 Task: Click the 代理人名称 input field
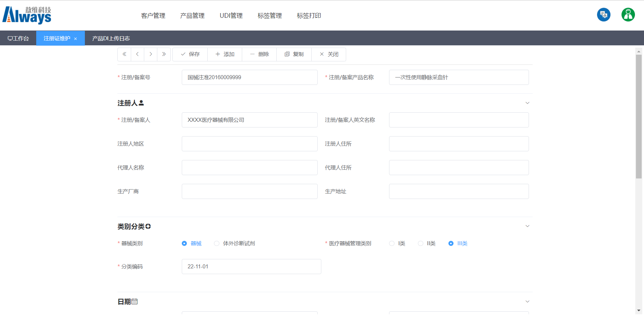coord(250,168)
